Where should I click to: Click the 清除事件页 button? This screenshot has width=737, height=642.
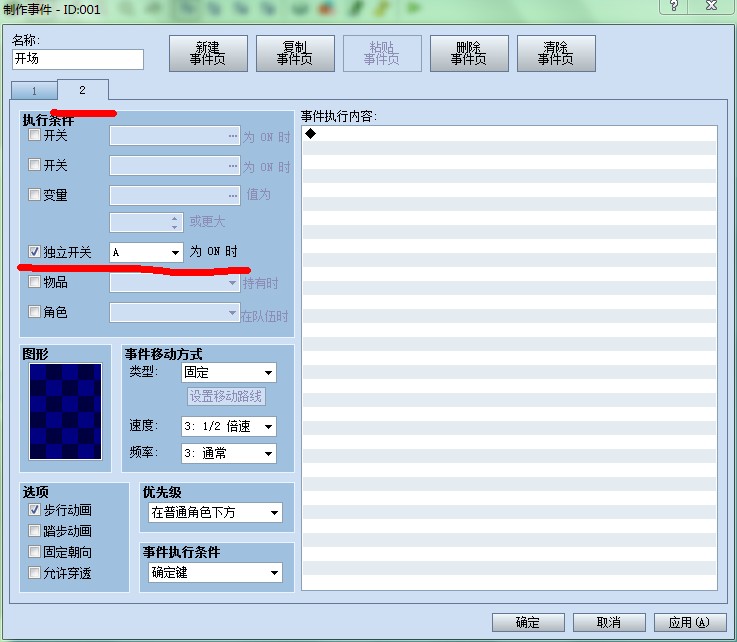pyautogui.click(x=556, y=54)
